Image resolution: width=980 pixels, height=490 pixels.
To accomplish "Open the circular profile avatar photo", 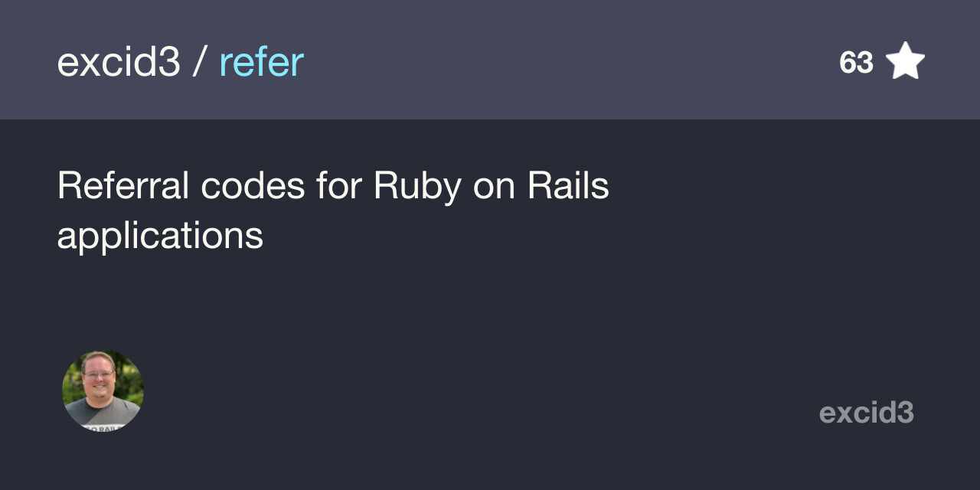I will click(x=103, y=390).
